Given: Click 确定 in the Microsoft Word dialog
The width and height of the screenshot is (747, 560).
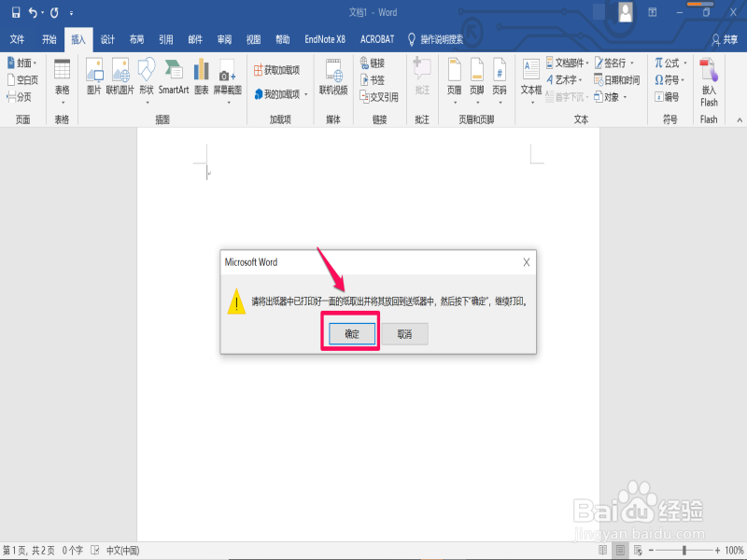Looking at the screenshot, I should pyautogui.click(x=352, y=334).
